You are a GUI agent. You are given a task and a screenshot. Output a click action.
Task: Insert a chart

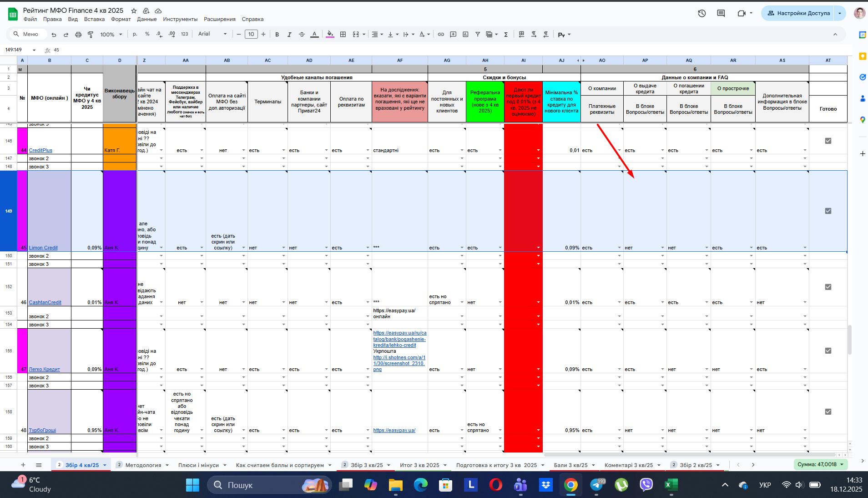(465, 34)
